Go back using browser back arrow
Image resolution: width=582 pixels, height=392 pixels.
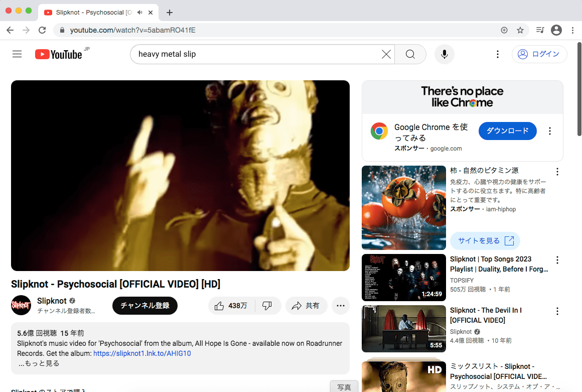10,30
